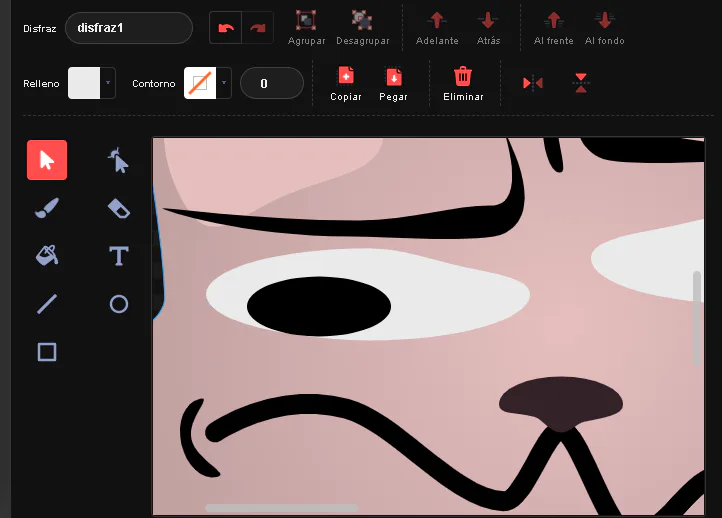Select the Reshape tool
Image resolution: width=722 pixels, height=518 pixels.
(x=118, y=160)
